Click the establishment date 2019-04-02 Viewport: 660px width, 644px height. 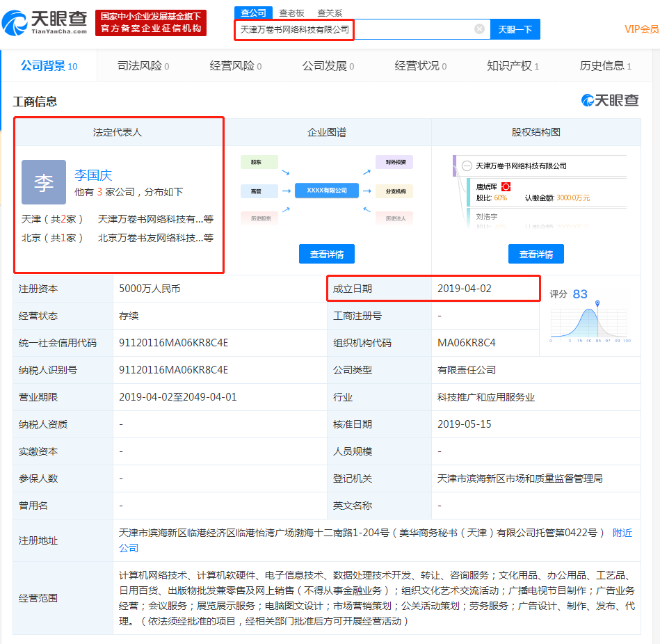pyautogui.click(x=465, y=289)
